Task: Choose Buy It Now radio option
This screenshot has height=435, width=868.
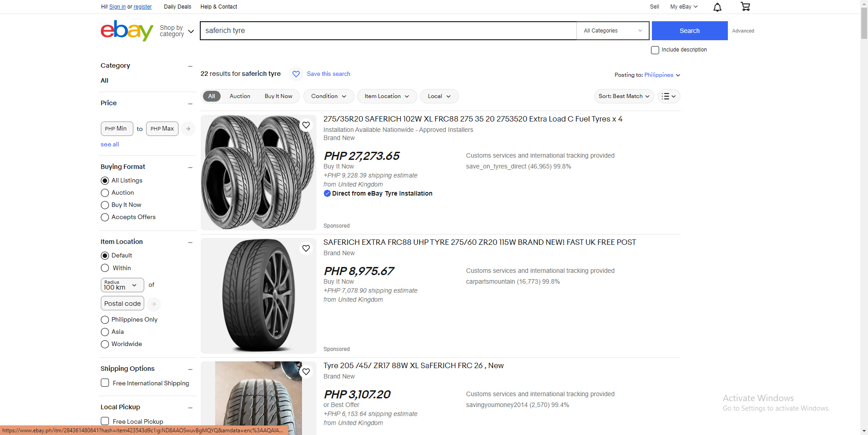Action: (105, 205)
